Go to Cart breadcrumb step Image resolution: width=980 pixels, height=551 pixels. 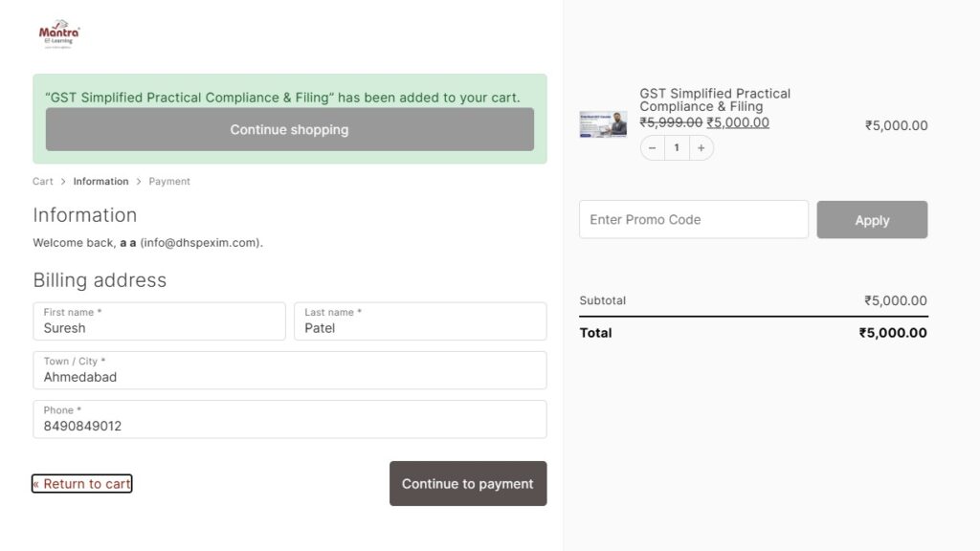point(43,181)
